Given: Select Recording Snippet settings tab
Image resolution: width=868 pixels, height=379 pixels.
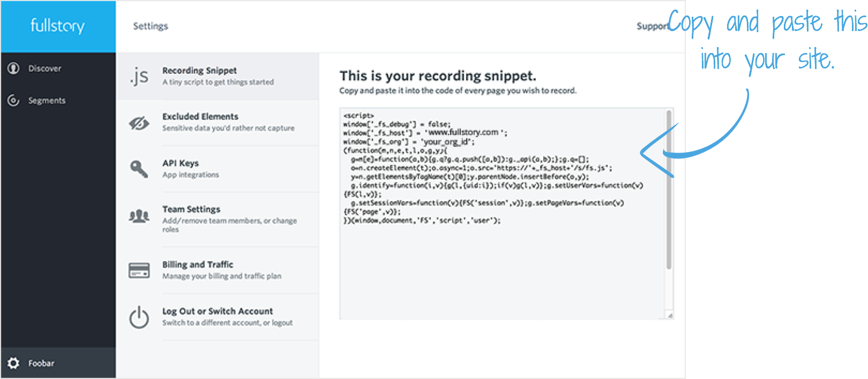Looking at the screenshot, I should pos(199,71).
